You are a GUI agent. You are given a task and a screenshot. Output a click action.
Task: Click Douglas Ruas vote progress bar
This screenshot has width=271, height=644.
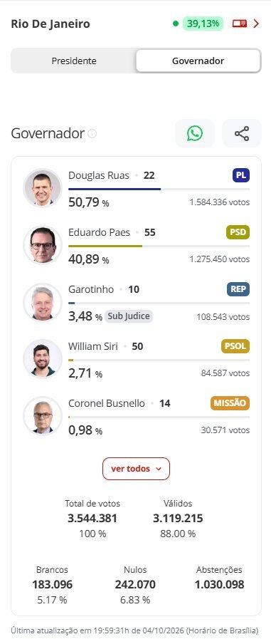(159, 189)
